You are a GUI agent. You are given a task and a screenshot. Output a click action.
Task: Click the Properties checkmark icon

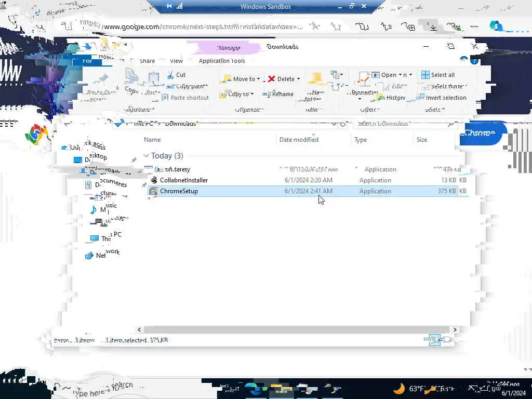363,78
